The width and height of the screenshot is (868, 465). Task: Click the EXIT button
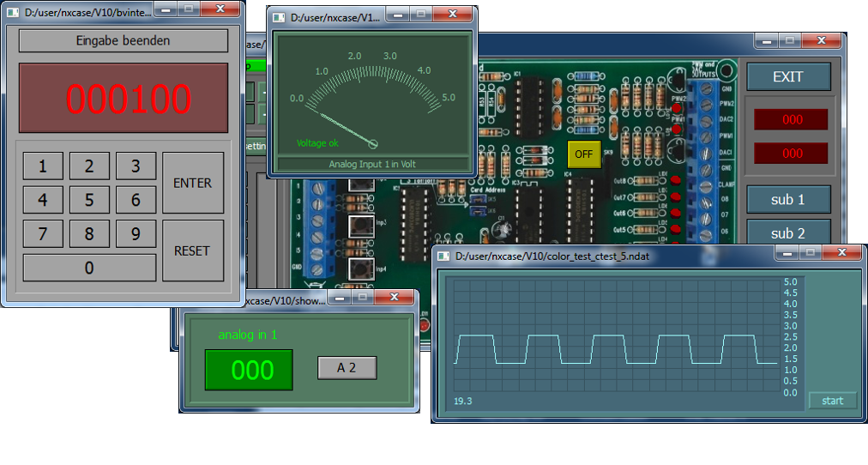[x=787, y=76]
